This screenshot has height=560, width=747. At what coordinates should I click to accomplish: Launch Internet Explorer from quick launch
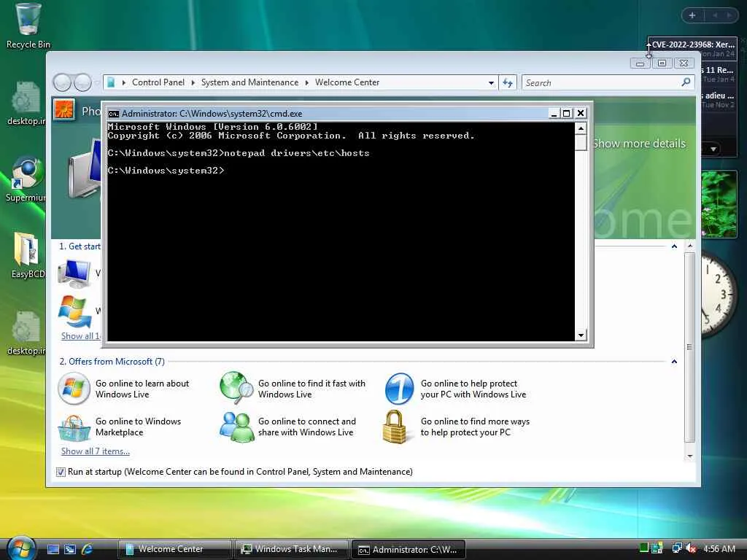(87, 549)
